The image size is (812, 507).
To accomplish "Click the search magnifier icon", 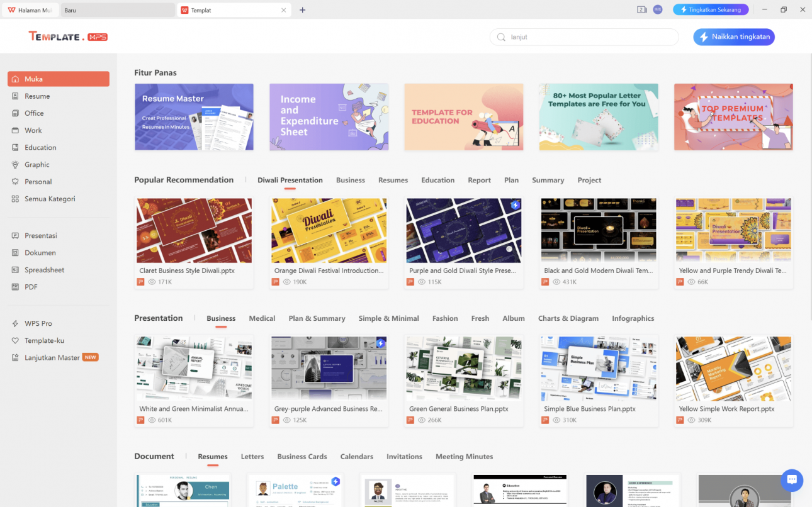I will pos(502,37).
